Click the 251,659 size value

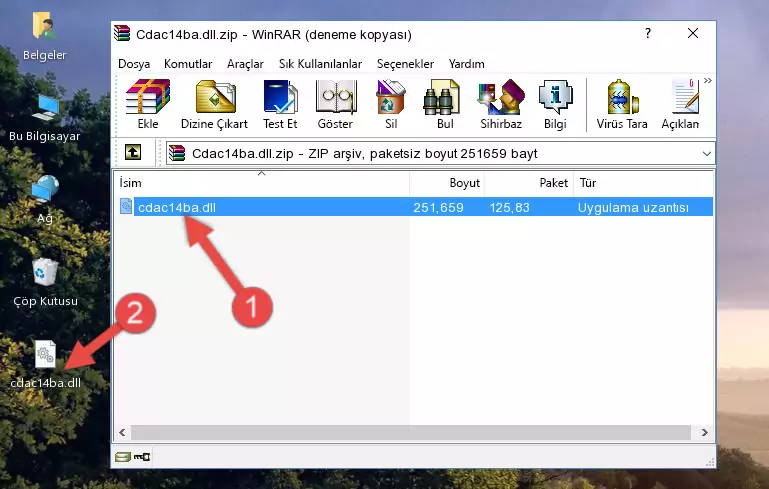pos(438,207)
